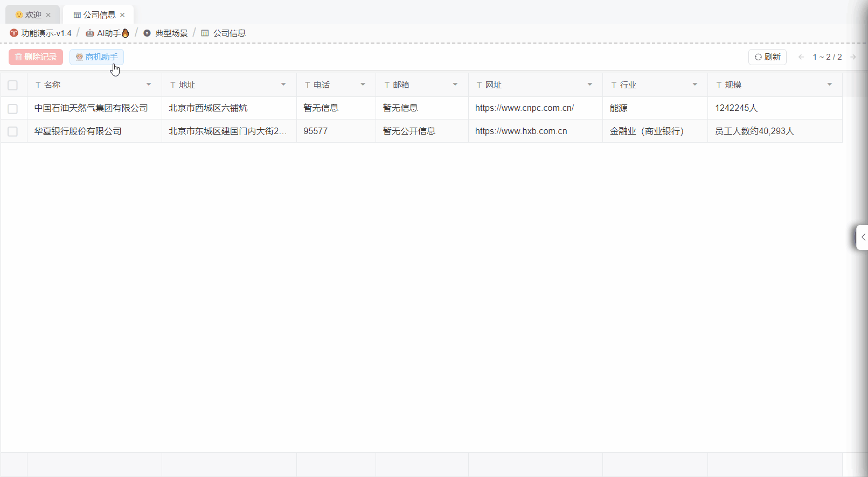Click the page indicator 1 ~ 2 / 2
This screenshot has width=868, height=477.
point(827,57)
